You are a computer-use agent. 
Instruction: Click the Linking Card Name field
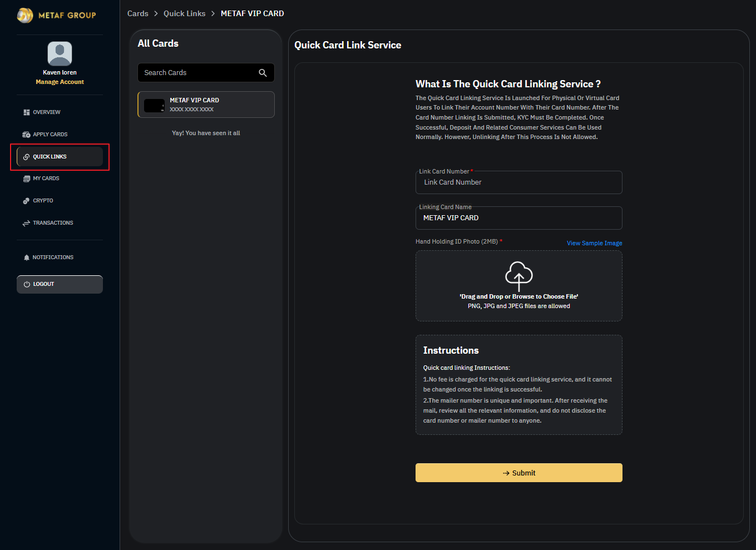pos(518,218)
